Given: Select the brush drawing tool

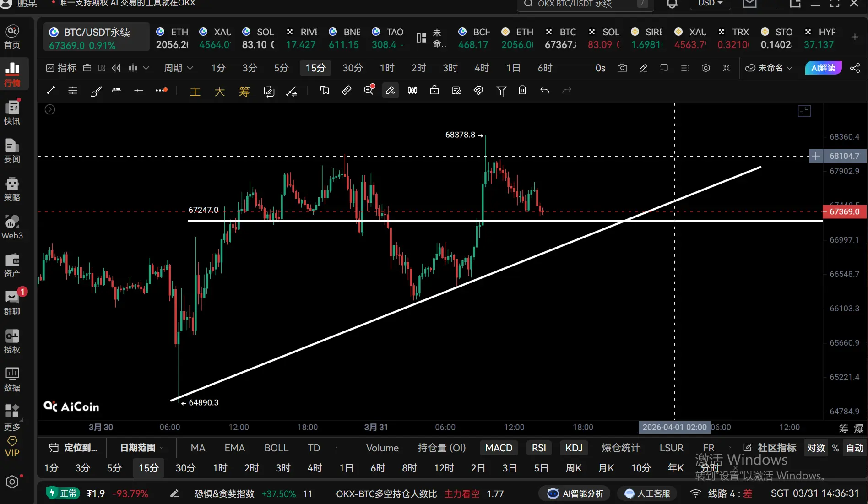Looking at the screenshot, I should point(96,91).
